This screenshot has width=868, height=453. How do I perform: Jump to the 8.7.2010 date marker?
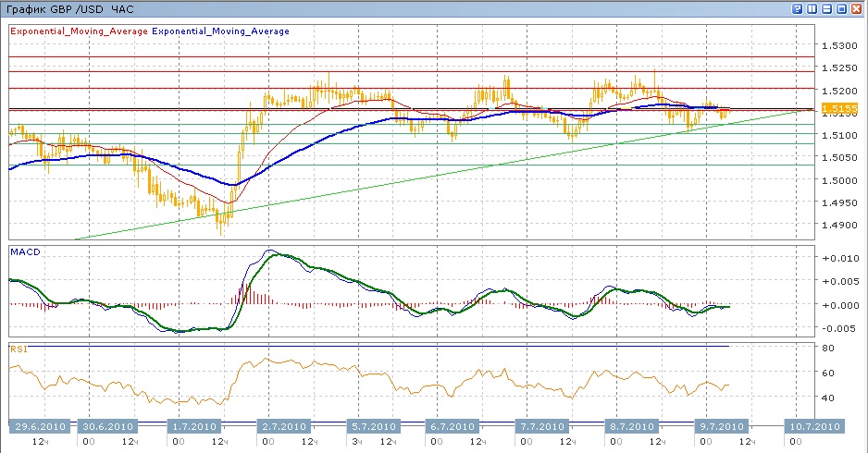pos(628,427)
